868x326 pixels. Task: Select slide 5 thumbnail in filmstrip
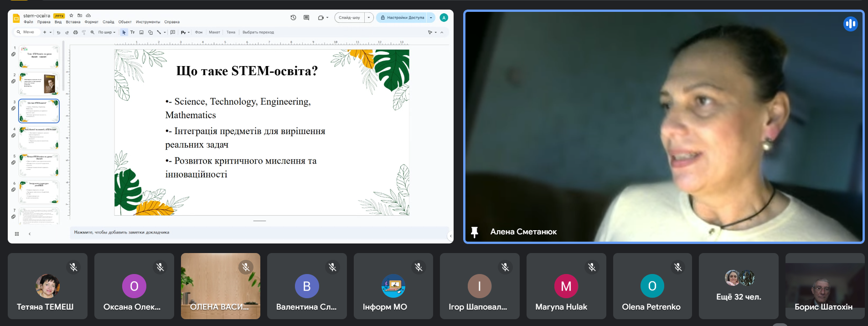(39, 165)
